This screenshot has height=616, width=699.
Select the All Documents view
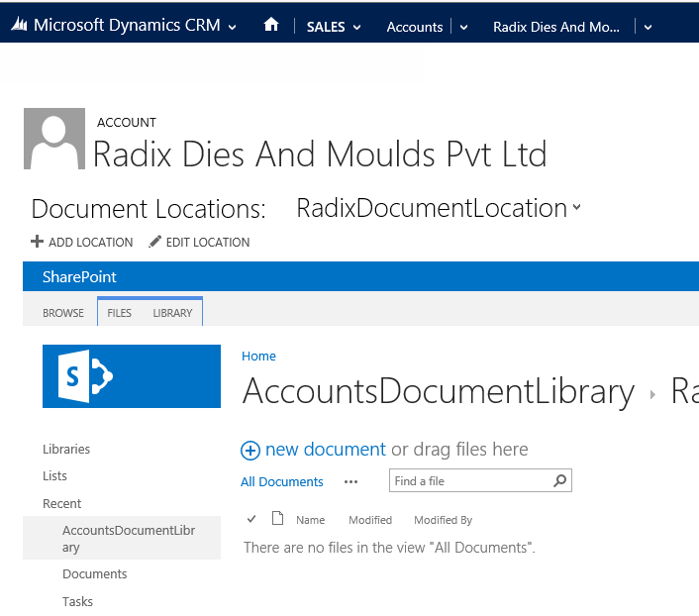(x=282, y=481)
